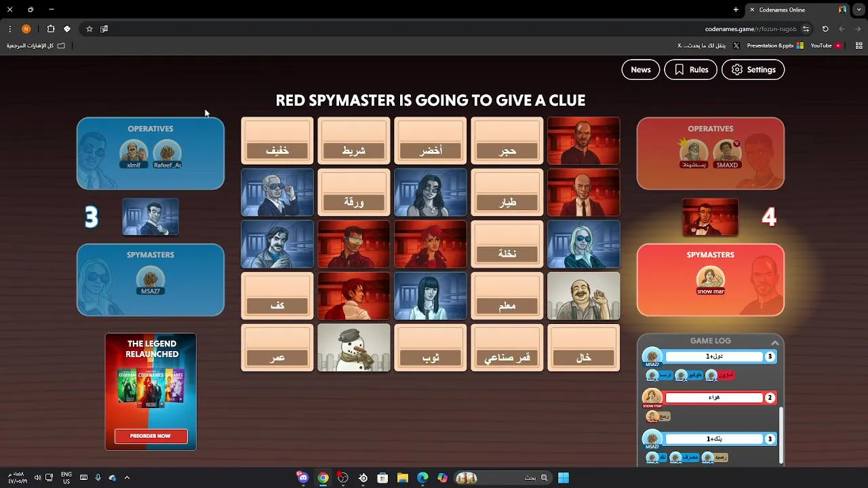Open the YouTube bookmark
This screenshot has height=488, width=868.
826,45
